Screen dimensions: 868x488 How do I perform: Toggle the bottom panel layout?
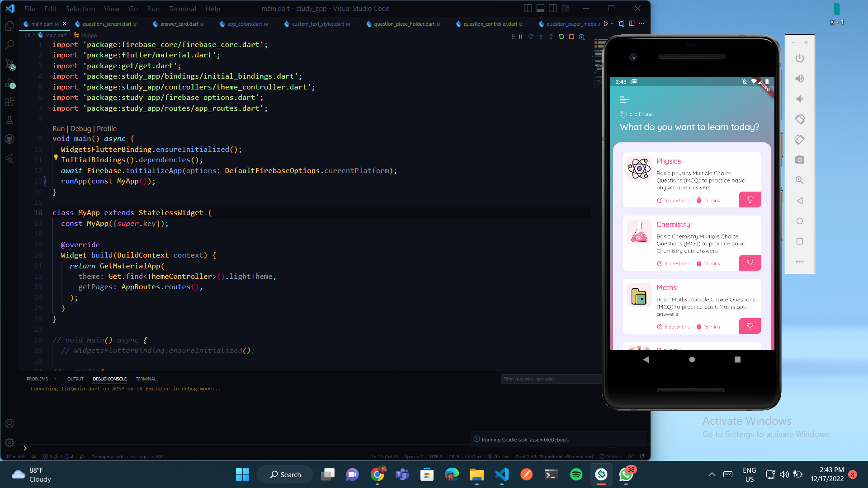[x=540, y=8]
